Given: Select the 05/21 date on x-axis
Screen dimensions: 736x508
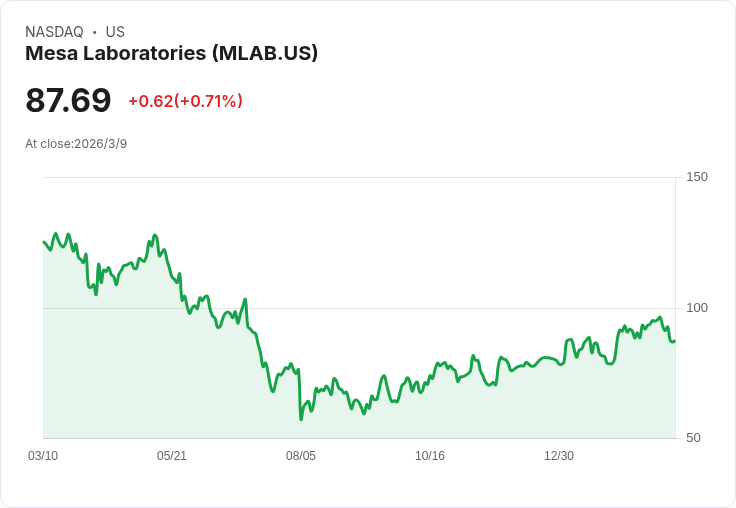Looking at the screenshot, I should 172,456.
